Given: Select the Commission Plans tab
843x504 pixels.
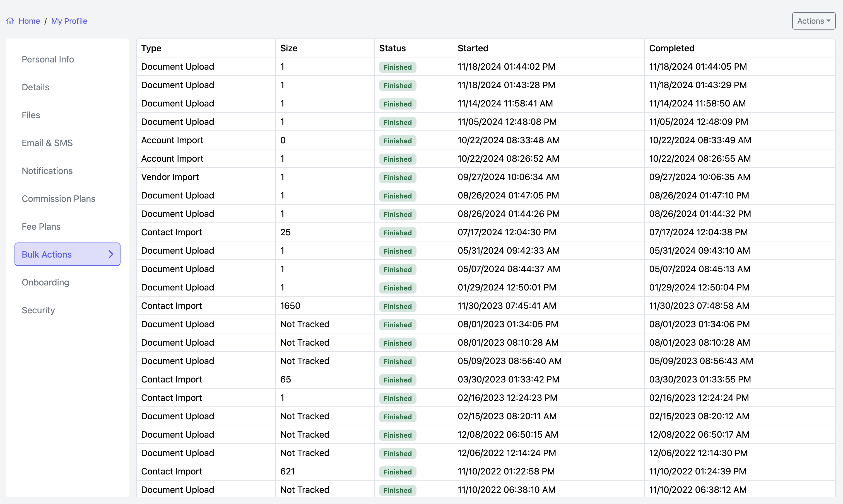Looking at the screenshot, I should [x=59, y=199].
